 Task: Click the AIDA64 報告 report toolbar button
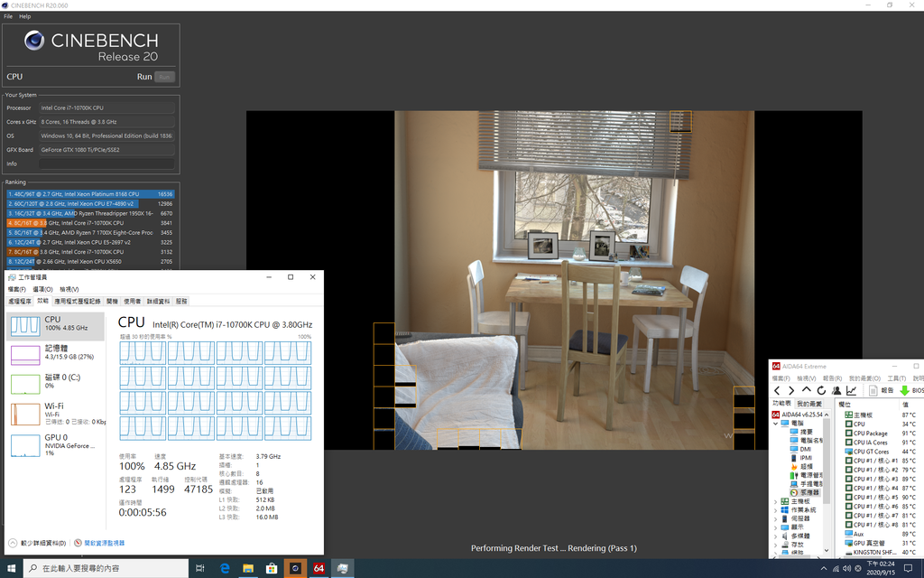point(881,390)
